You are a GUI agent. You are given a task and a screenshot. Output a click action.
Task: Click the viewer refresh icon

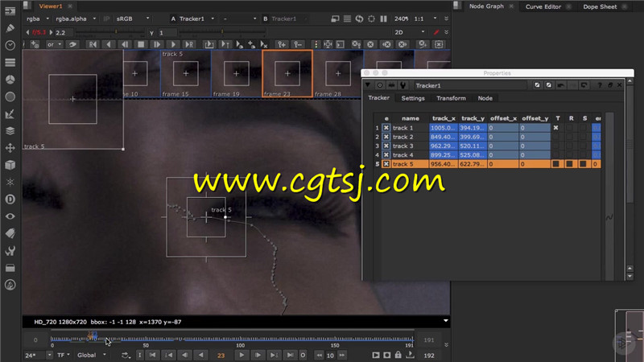click(359, 19)
